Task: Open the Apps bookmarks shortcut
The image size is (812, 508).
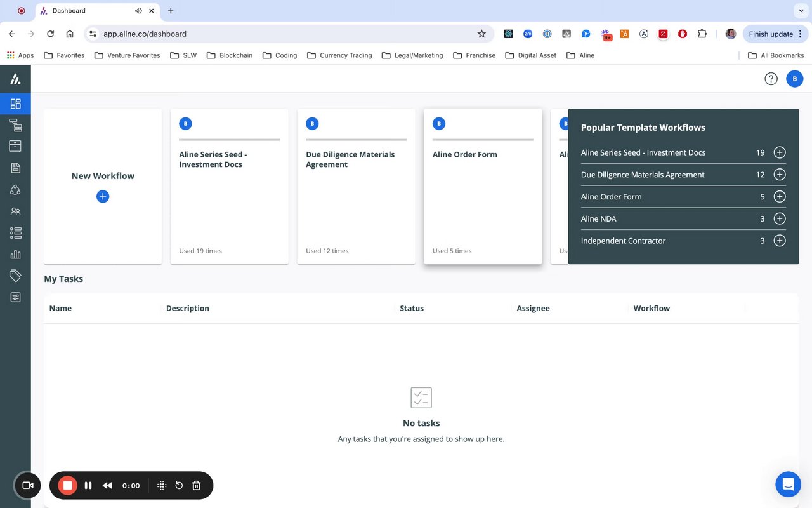Action: tap(20, 55)
